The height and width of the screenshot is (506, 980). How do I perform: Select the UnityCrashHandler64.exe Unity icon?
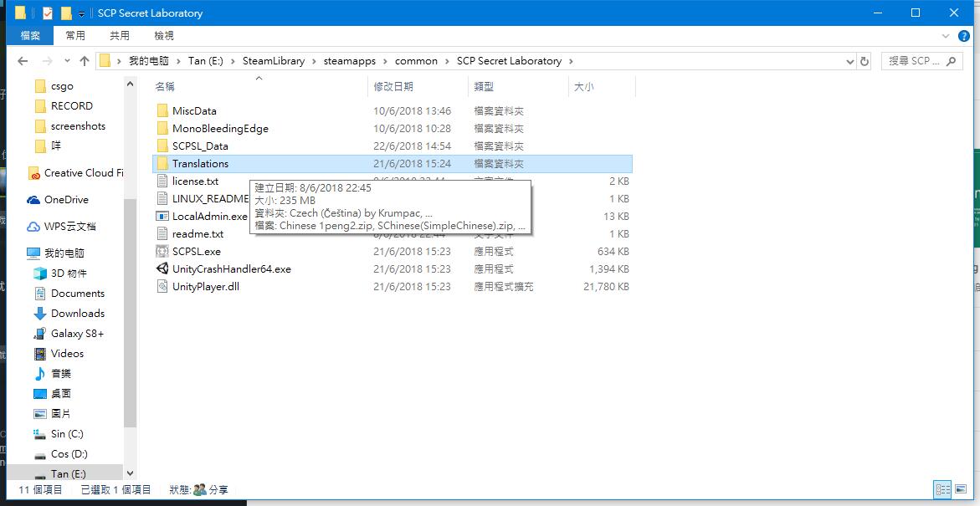[x=162, y=268]
